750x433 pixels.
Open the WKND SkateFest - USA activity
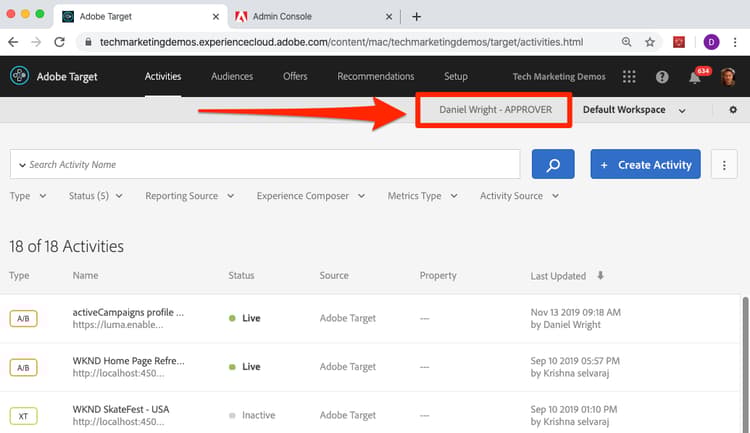(121, 410)
